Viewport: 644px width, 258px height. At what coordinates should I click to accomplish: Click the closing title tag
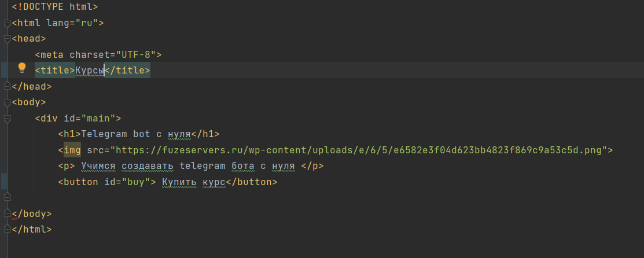click(x=127, y=71)
